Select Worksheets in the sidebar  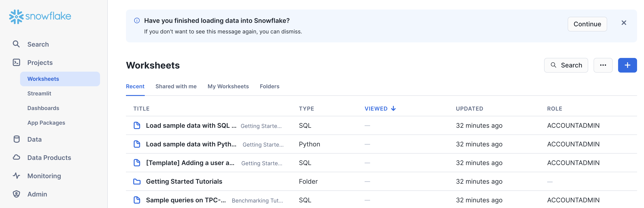60,79
